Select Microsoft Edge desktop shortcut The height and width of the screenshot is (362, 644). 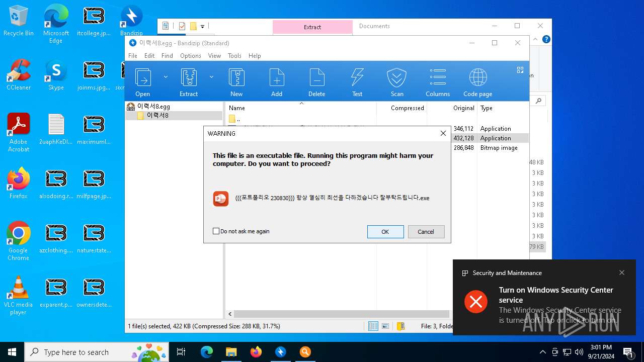[56, 24]
